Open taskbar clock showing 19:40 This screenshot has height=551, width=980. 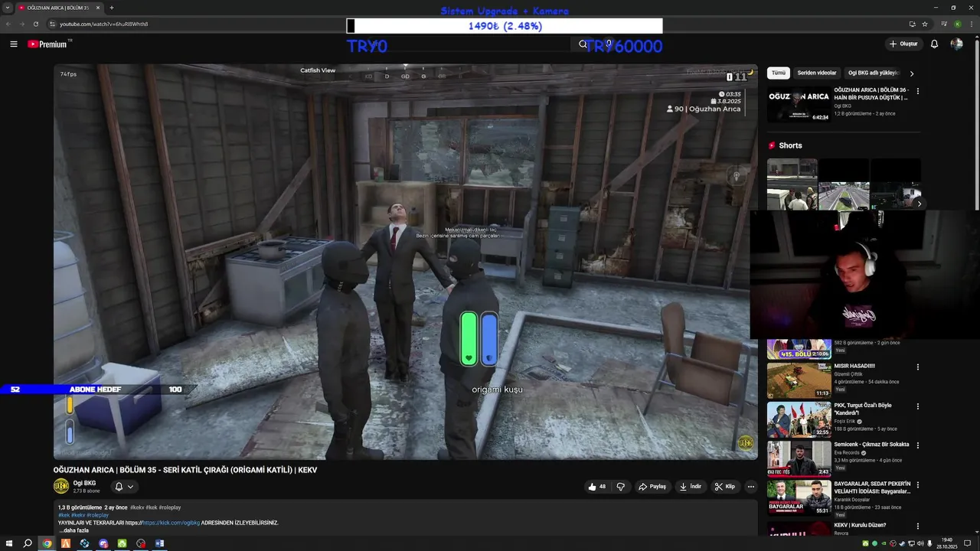[x=947, y=543]
